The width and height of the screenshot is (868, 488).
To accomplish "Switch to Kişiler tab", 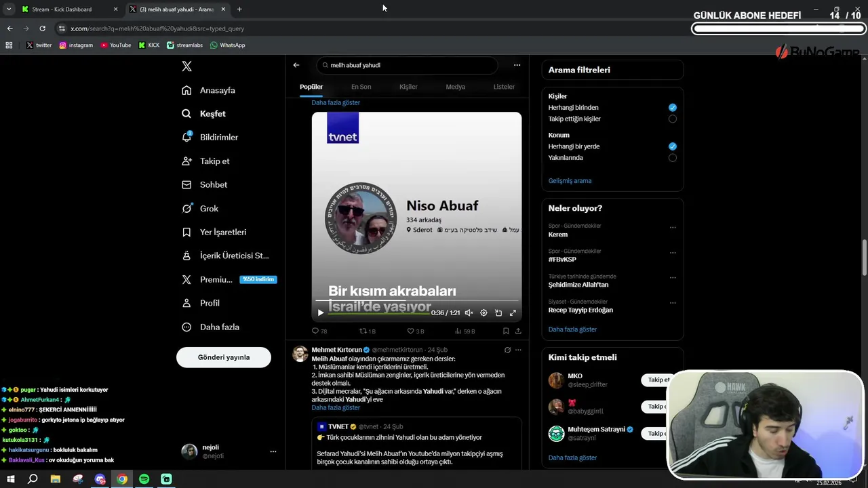I will coord(408,87).
